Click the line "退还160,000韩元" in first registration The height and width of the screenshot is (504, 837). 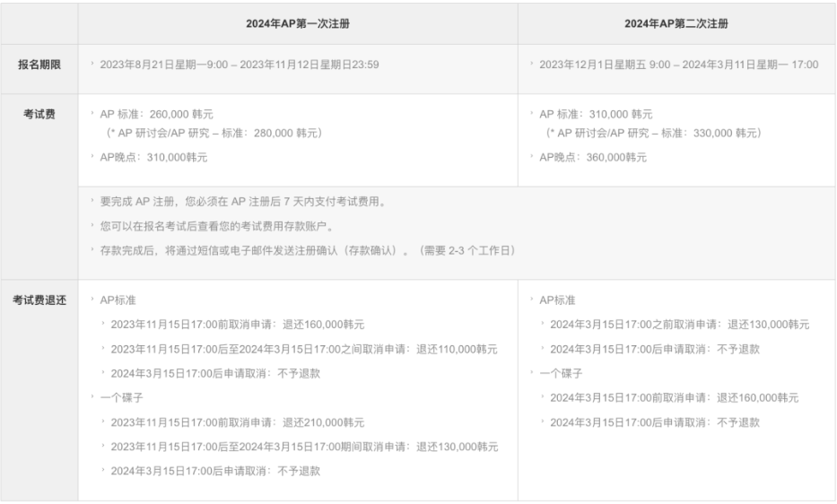pos(237,324)
